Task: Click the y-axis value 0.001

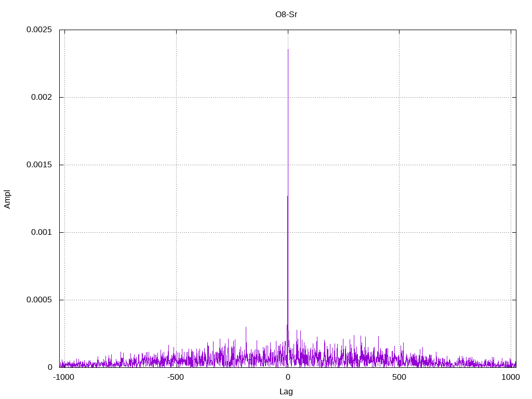Action: pyautogui.click(x=42, y=232)
